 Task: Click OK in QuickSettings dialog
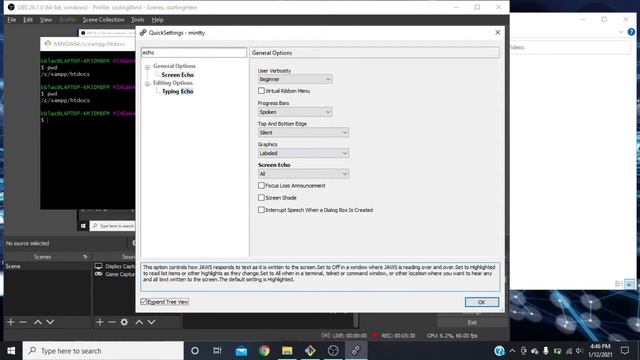(482, 302)
